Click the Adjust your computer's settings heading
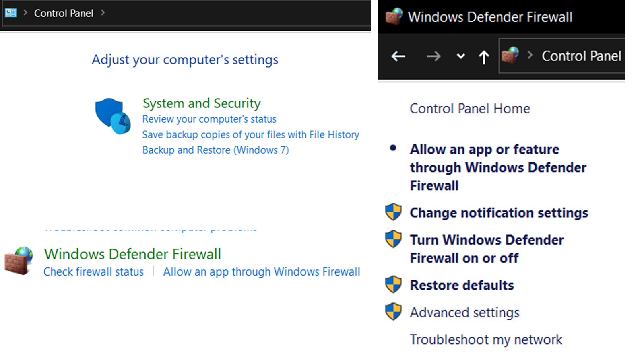The width and height of the screenshot is (644, 362). click(x=185, y=60)
